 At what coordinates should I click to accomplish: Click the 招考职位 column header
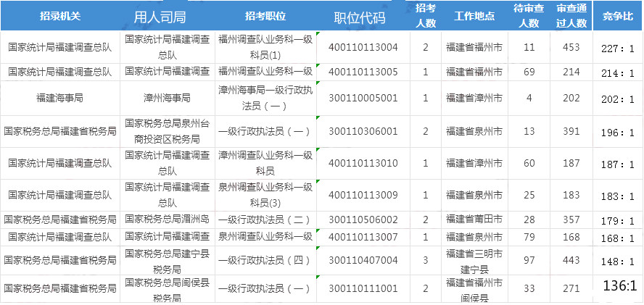pyautogui.click(x=265, y=17)
